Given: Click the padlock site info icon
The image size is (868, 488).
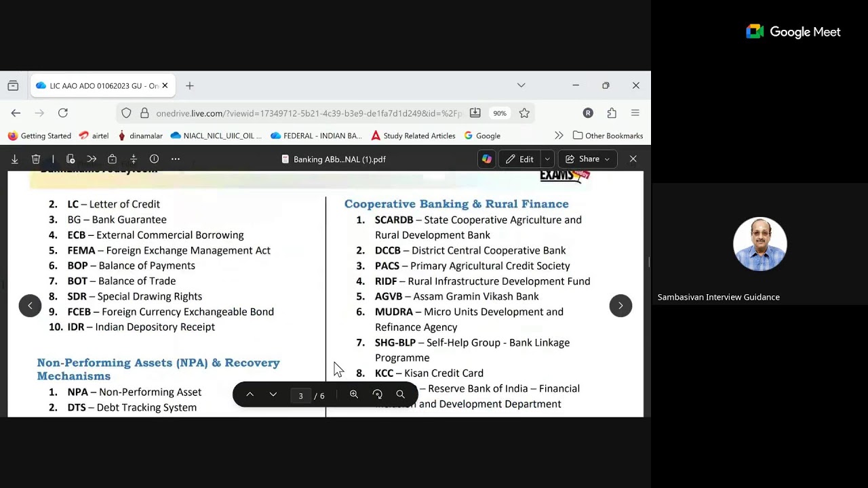Looking at the screenshot, I should (144, 113).
